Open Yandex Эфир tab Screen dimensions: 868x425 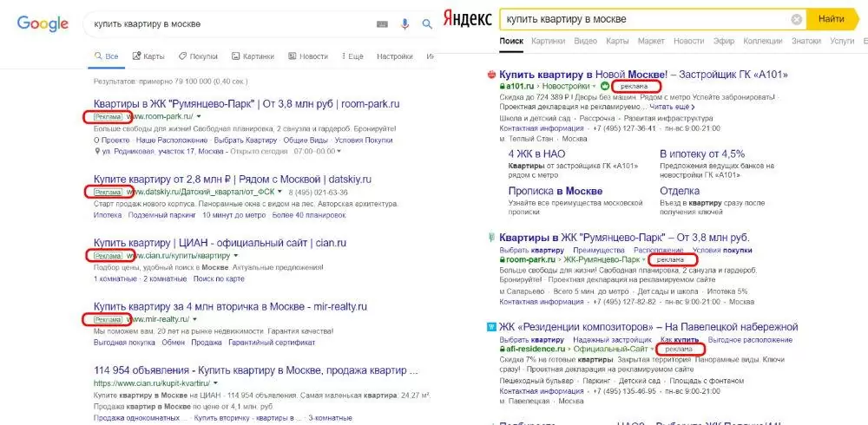pyautogui.click(x=724, y=41)
